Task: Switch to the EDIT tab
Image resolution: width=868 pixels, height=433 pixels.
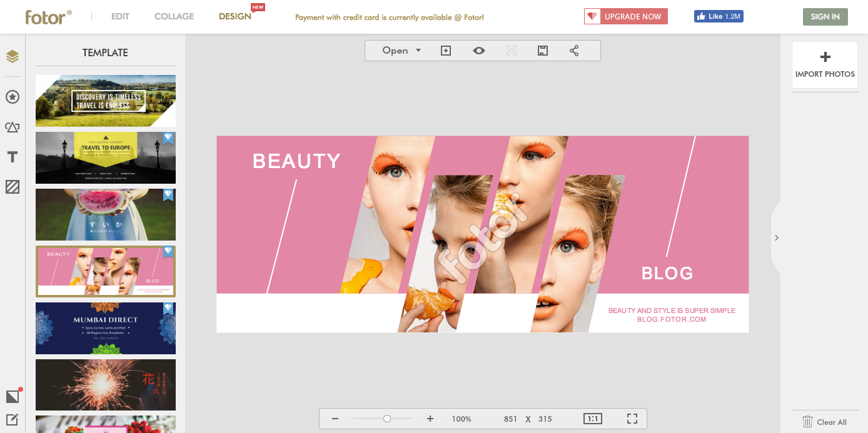Action: [x=121, y=17]
